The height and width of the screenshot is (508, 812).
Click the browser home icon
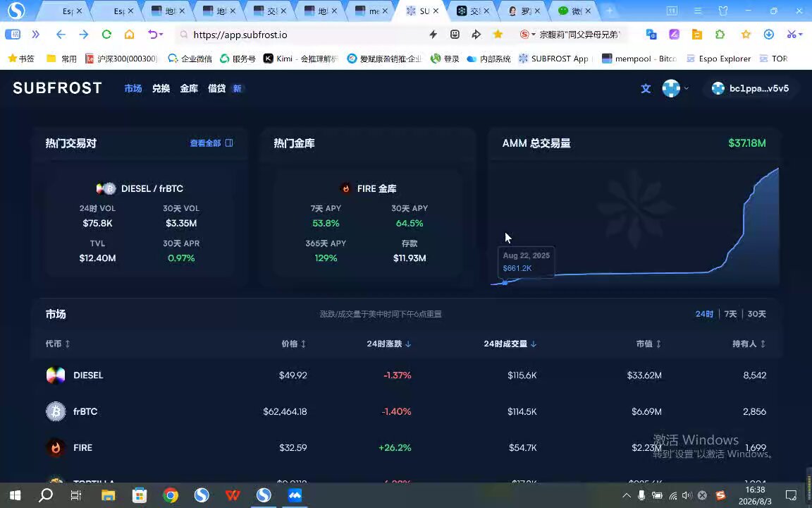[x=130, y=35]
